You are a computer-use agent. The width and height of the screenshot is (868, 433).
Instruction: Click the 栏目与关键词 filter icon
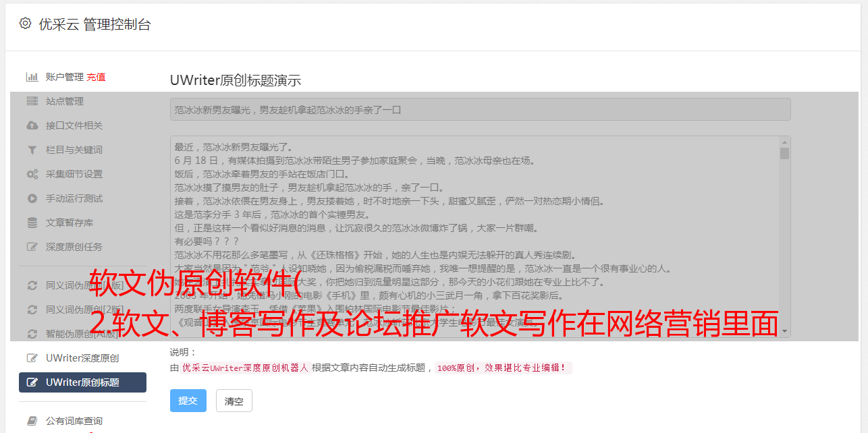click(x=32, y=150)
